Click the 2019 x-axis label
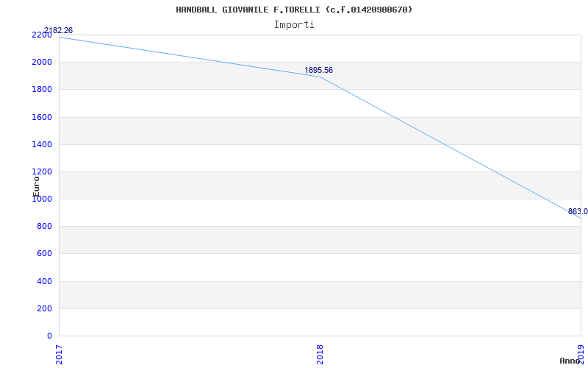 point(581,355)
